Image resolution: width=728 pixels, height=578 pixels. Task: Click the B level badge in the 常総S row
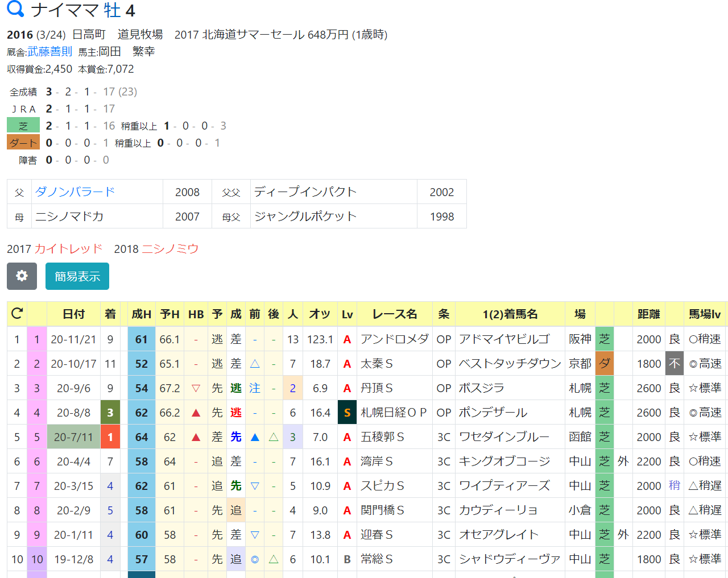coord(347,559)
